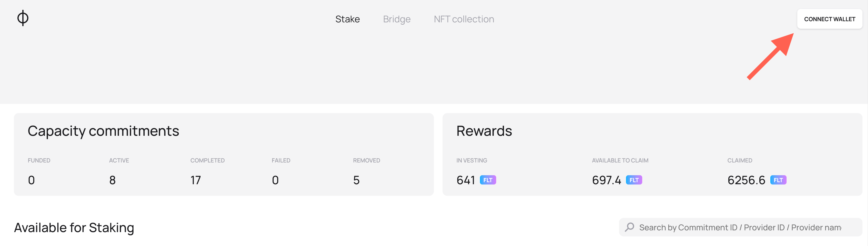Click the ACTIVE count of 8

[112, 180]
